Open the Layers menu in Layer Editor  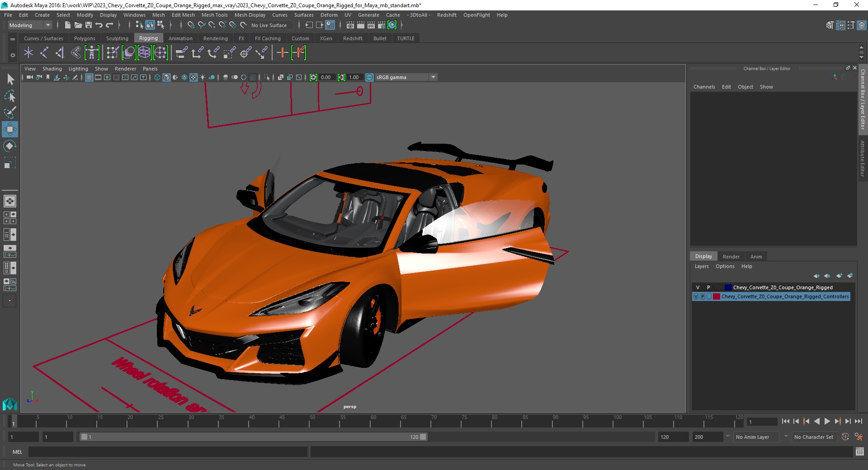click(702, 266)
